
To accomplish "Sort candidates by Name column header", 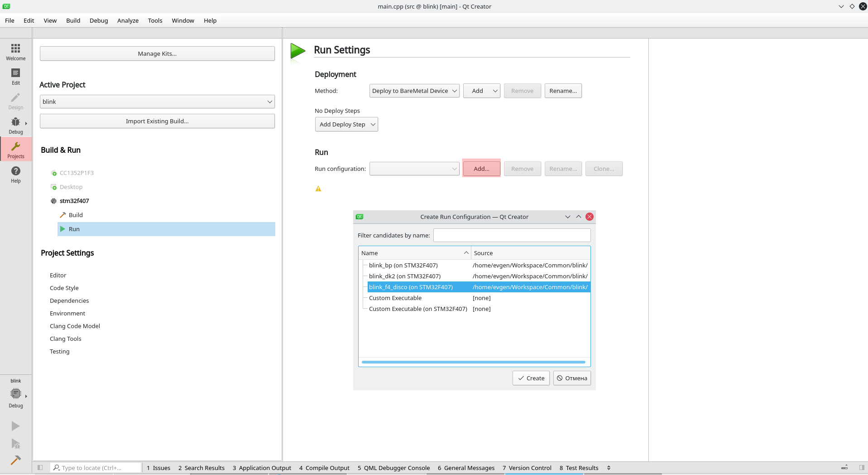I will coord(414,253).
